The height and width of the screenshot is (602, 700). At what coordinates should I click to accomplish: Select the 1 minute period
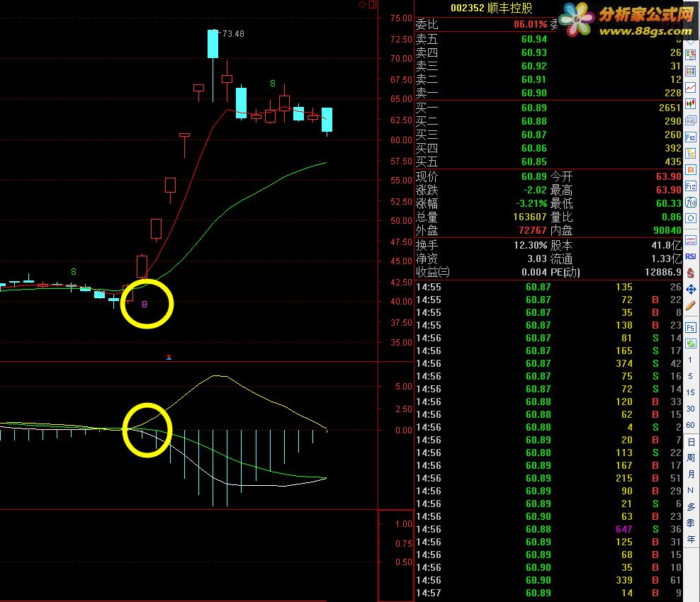[690, 360]
